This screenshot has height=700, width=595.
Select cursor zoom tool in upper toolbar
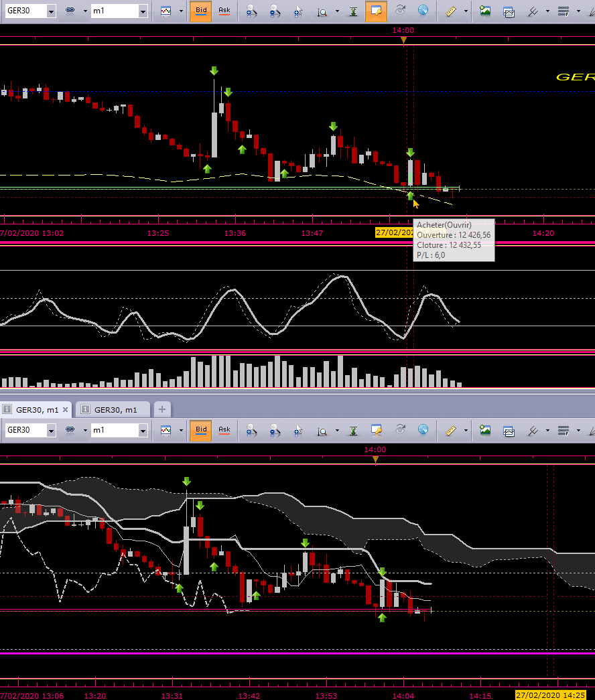click(298, 11)
